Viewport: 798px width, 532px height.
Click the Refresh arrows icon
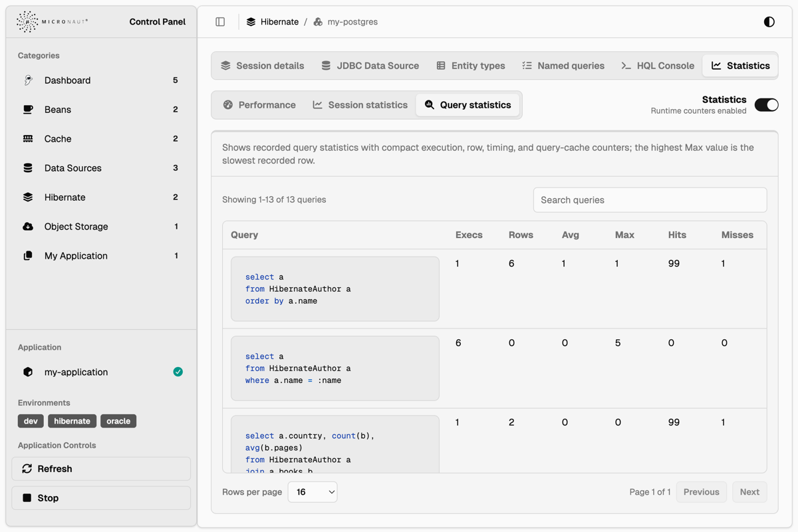27,469
